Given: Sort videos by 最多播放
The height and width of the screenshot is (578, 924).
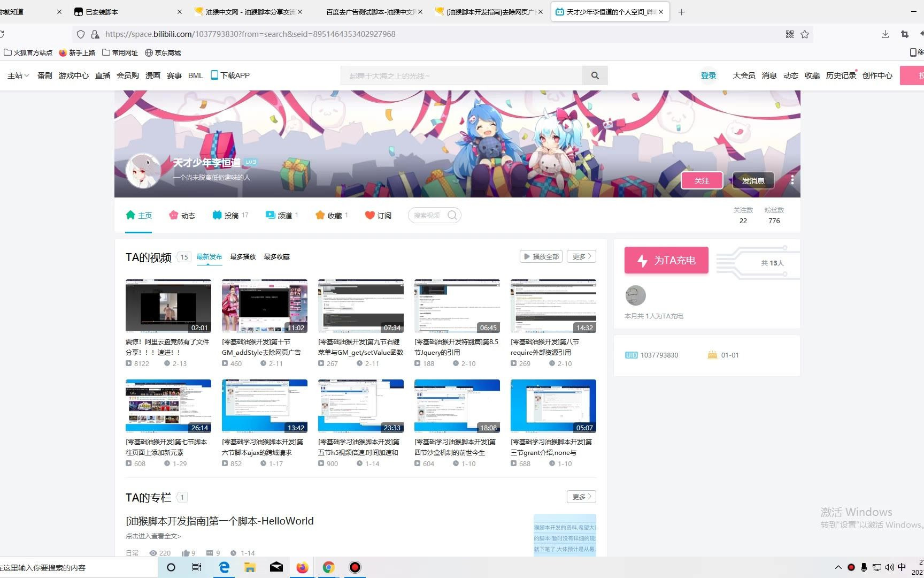Looking at the screenshot, I should 243,257.
